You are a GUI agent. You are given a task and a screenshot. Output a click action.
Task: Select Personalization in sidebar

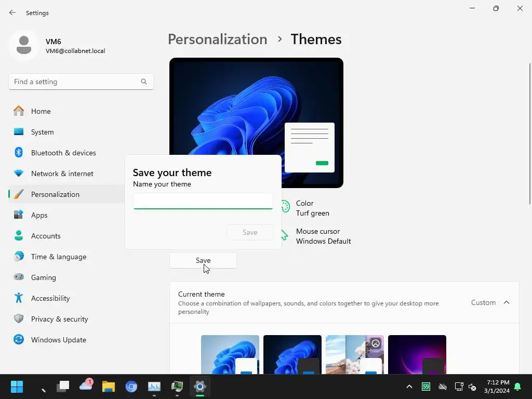tap(66, 194)
